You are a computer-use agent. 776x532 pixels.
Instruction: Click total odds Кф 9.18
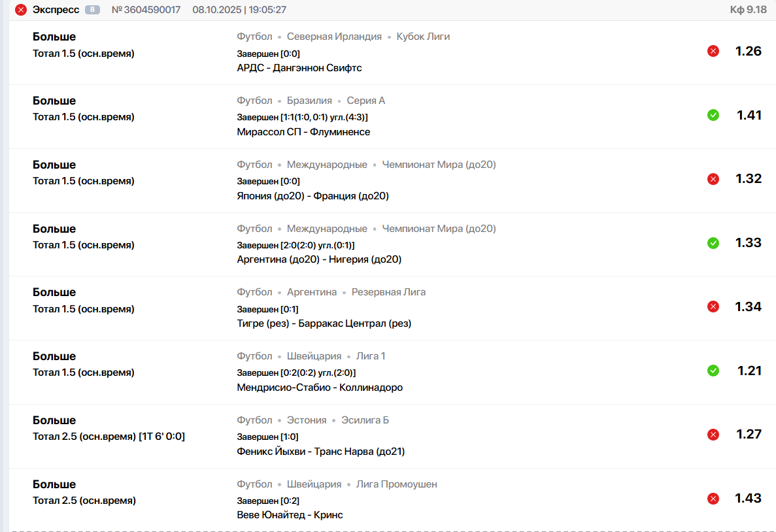click(748, 10)
